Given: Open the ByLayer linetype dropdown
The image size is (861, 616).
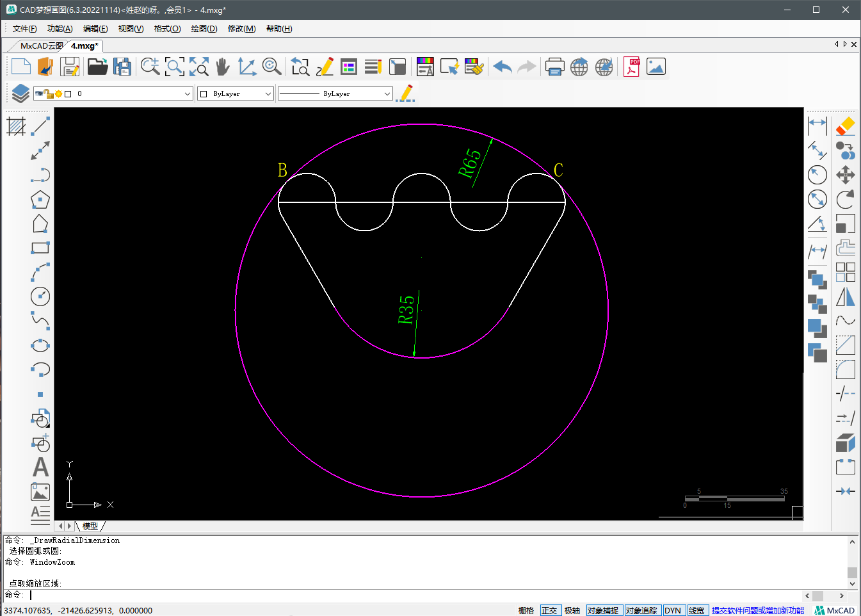Looking at the screenshot, I should click(x=335, y=93).
